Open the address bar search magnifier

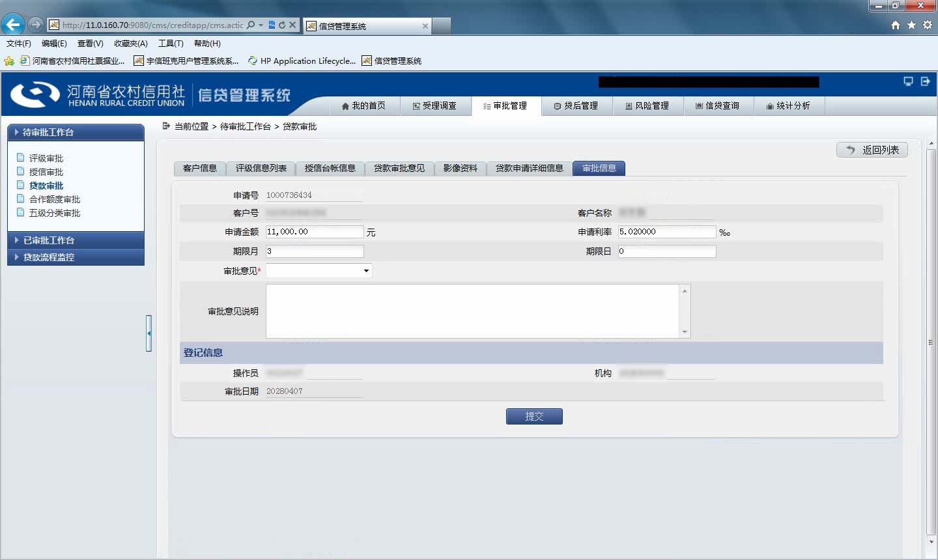[x=251, y=25]
